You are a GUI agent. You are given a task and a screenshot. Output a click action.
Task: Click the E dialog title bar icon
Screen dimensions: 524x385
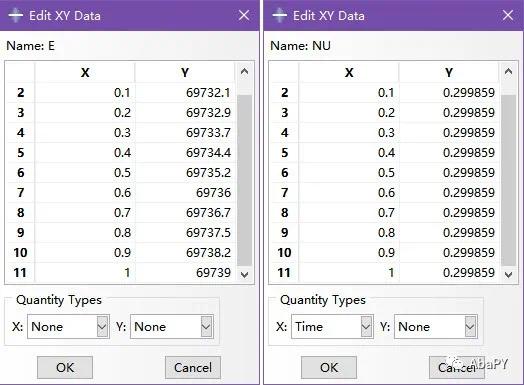pos(16,15)
